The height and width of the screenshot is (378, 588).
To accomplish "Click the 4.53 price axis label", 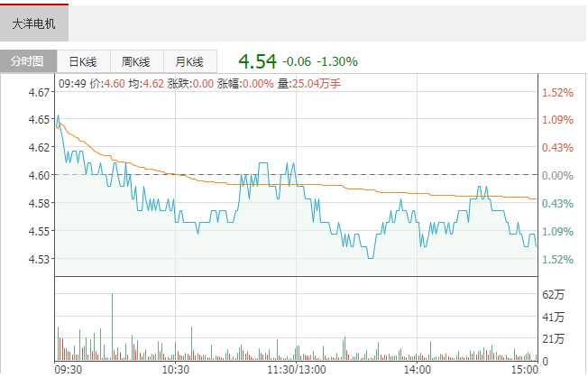I will click(39, 259).
